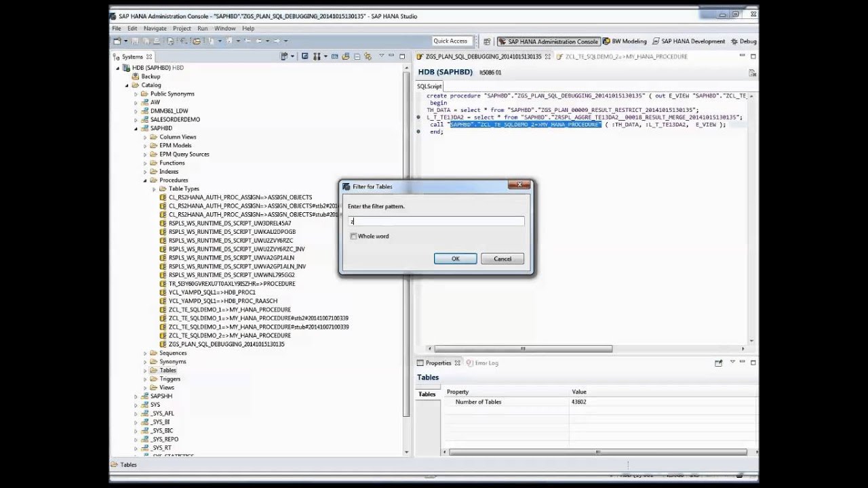The width and height of the screenshot is (868, 488).
Task: Open the Properties view menu triangle
Action: pos(732,363)
